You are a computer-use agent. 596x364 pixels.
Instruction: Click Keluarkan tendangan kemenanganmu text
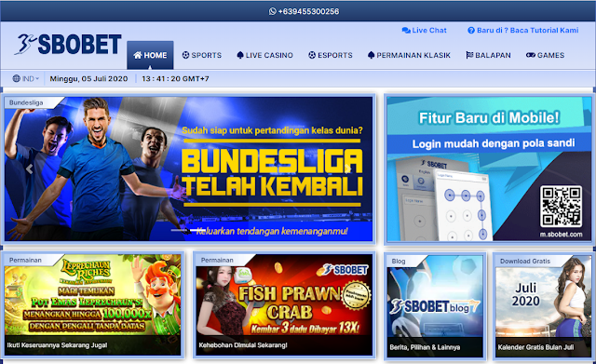point(272,231)
